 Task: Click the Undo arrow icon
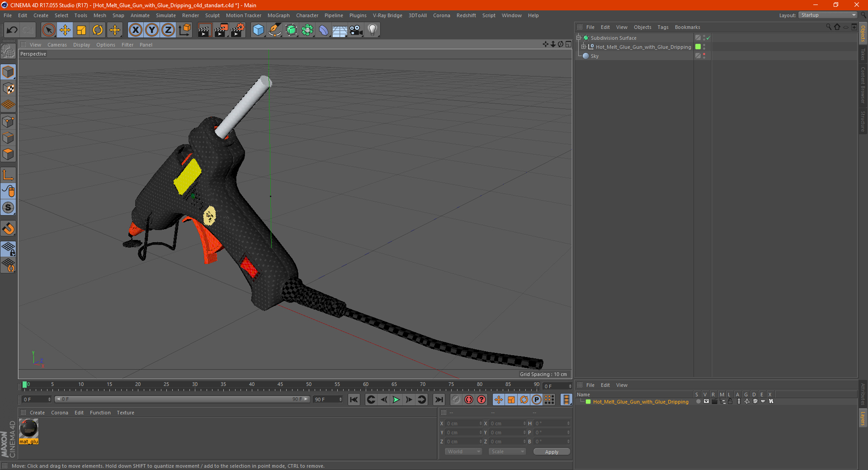point(12,30)
